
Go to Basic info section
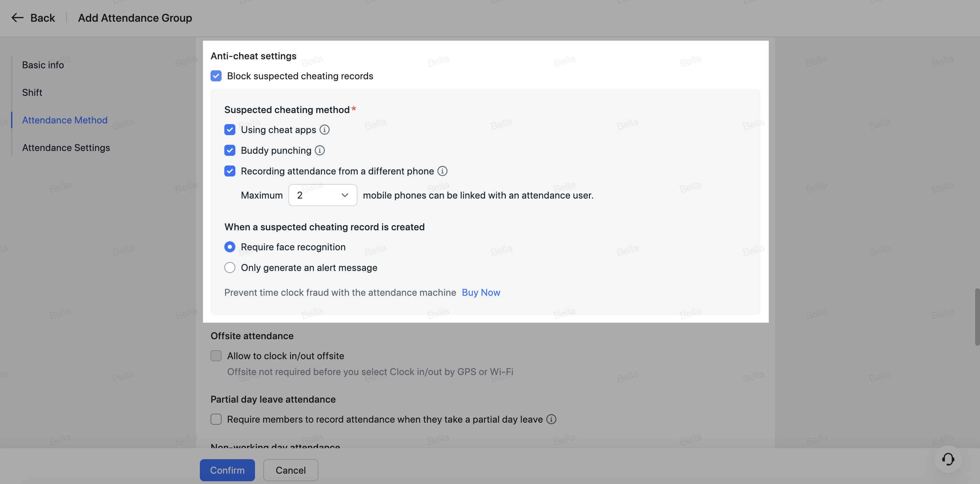pos(43,65)
